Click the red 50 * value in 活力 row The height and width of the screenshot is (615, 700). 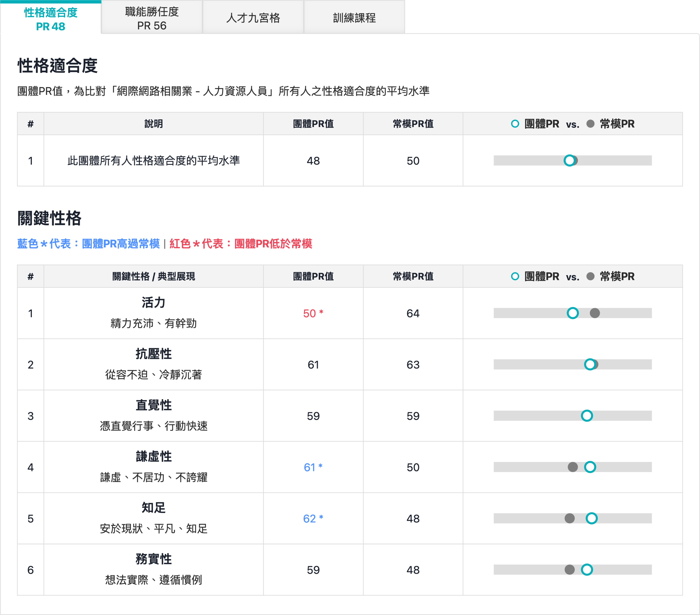(313, 313)
